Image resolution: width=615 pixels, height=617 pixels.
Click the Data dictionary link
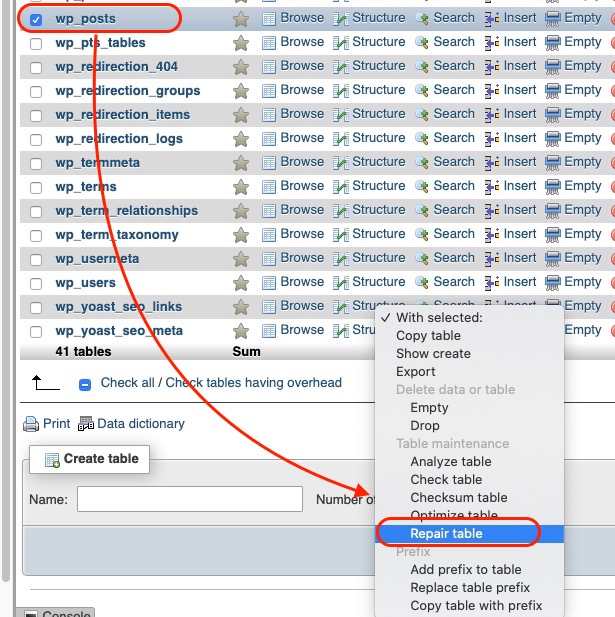tap(141, 424)
